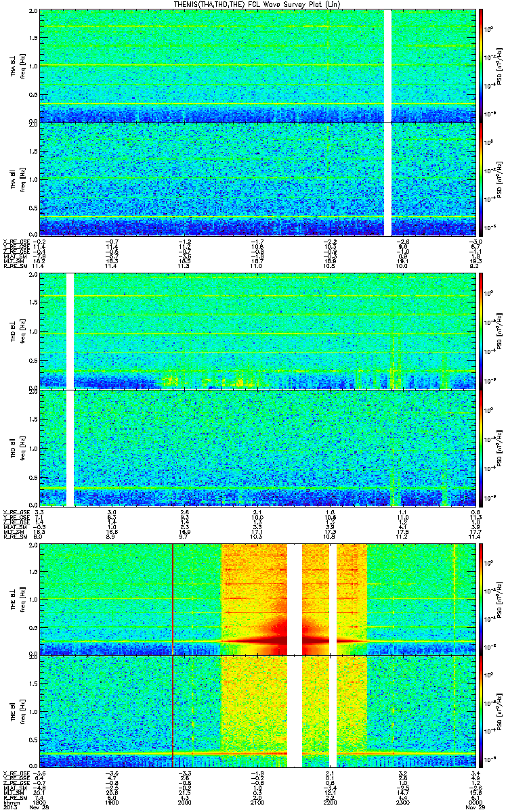Click the 2013 year label
The image size is (508, 812).
[x=10, y=808]
